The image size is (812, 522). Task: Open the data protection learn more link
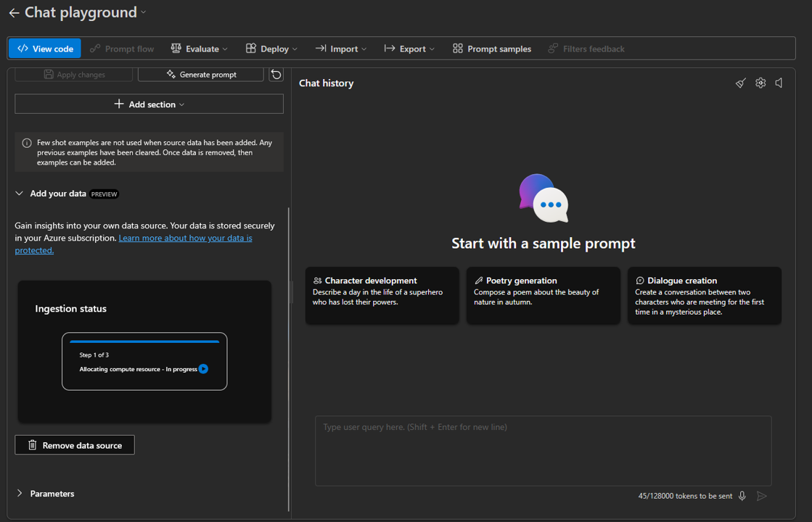(185, 237)
